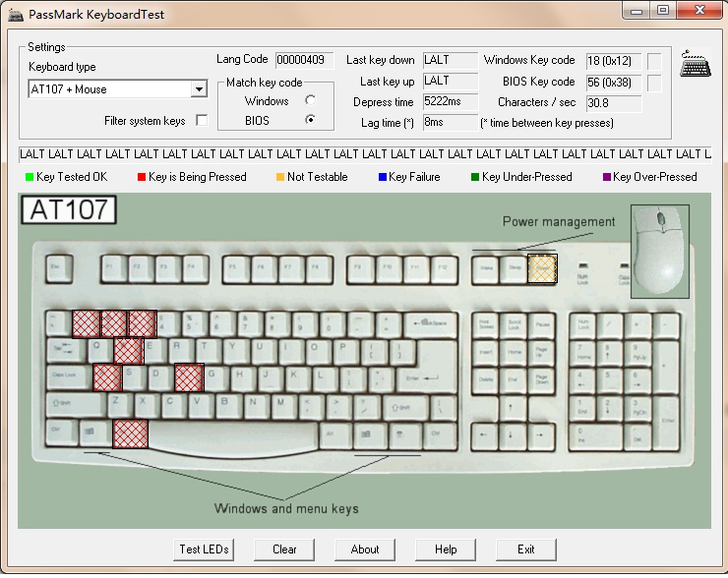Click the purple Key Over-Pressed swatch
This screenshot has height=578, width=728.
tap(606, 177)
